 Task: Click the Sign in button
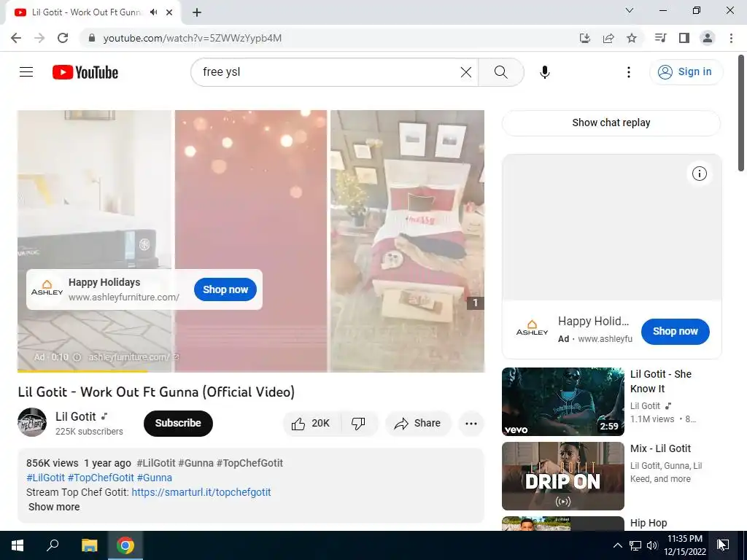click(686, 72)
